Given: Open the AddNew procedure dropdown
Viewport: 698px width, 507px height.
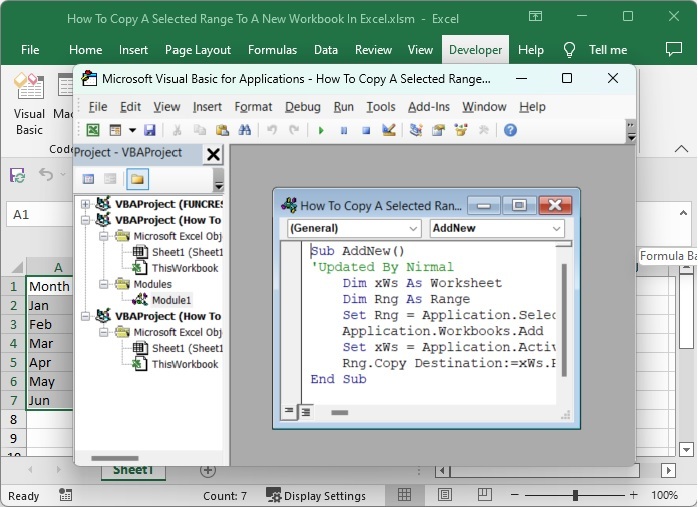Looking at the screenshot, I should point(497,228).
